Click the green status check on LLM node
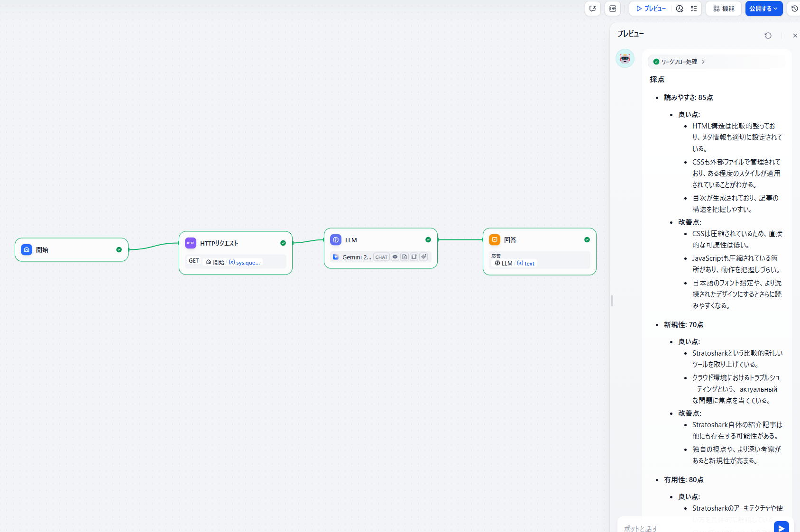This screenshot has width=800, height=532. 428,240
